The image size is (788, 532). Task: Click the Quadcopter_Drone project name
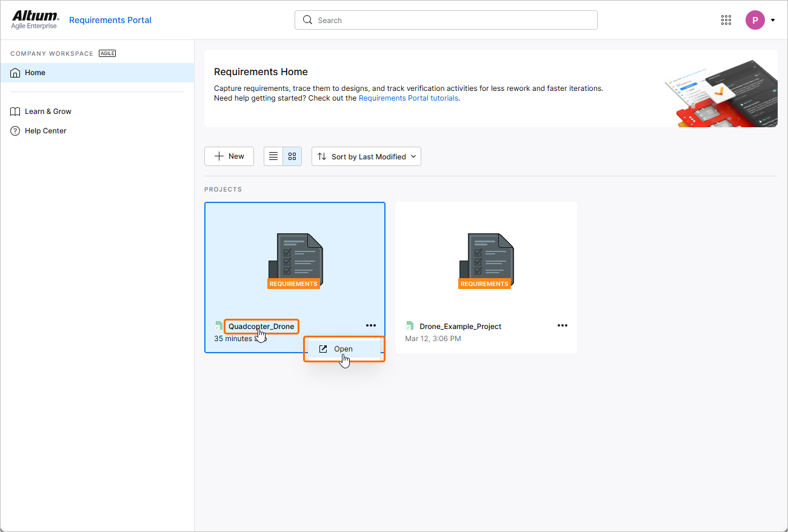pyautogui.click(x=261, y=327)
